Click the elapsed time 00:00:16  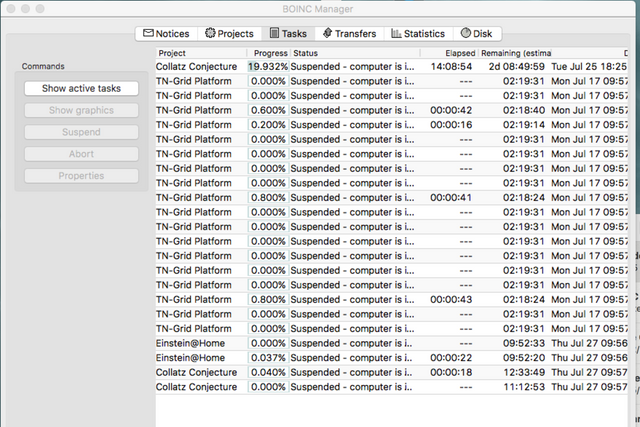(451, 125)
